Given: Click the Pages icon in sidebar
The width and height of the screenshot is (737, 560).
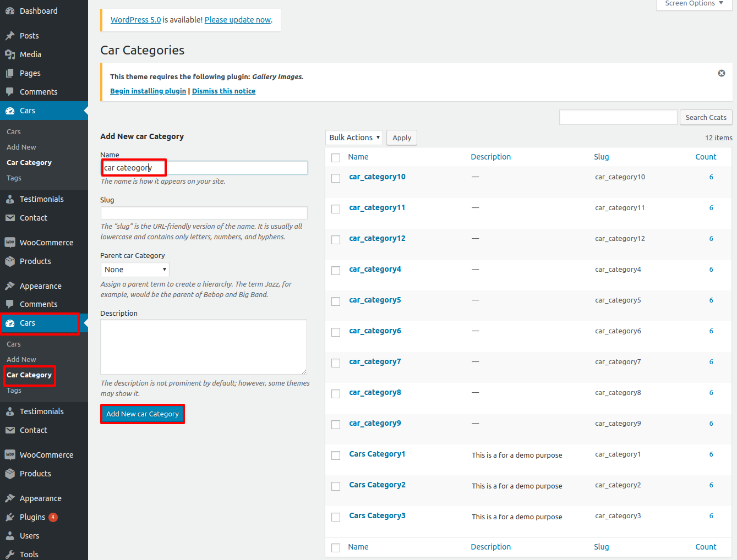Looking at the screenshot, I should [x=10, y=73].
